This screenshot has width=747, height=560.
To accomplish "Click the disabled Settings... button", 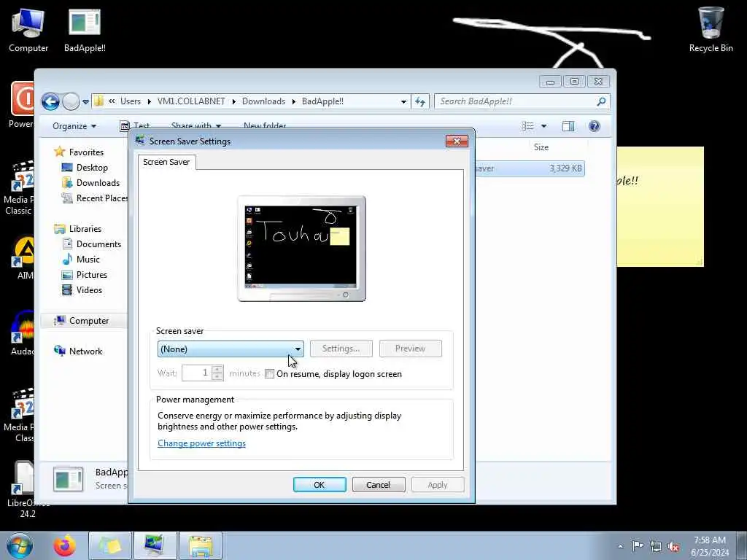I will pos(341,349).
